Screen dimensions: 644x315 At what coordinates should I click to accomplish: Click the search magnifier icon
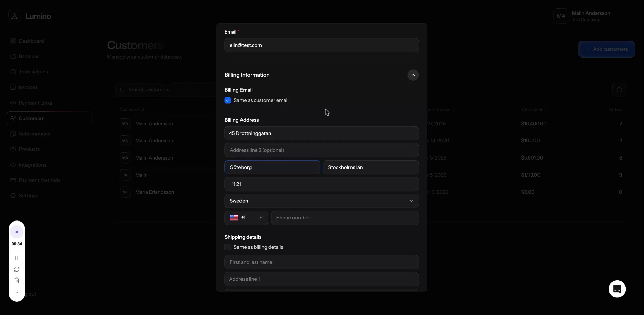click(123, 90)
